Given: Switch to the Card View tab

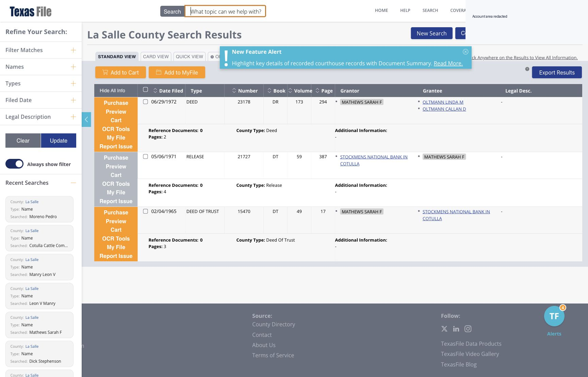Looking at the screenshot, I should click(x=156, y=56).
